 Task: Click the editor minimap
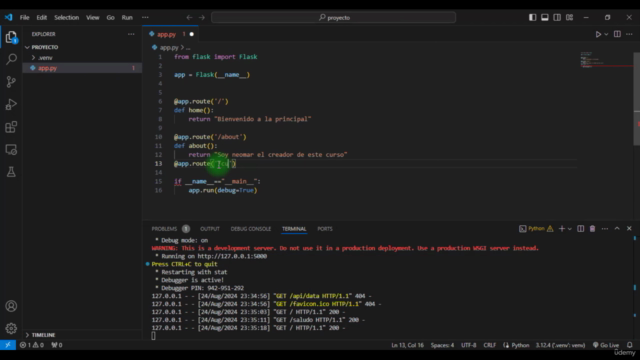click(606, 60)
